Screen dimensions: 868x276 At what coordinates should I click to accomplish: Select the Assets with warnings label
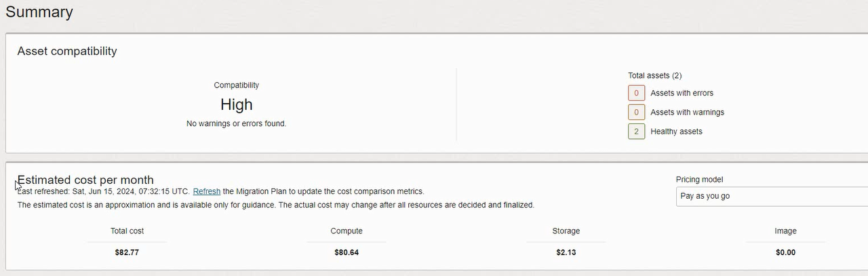click(687, 112)
